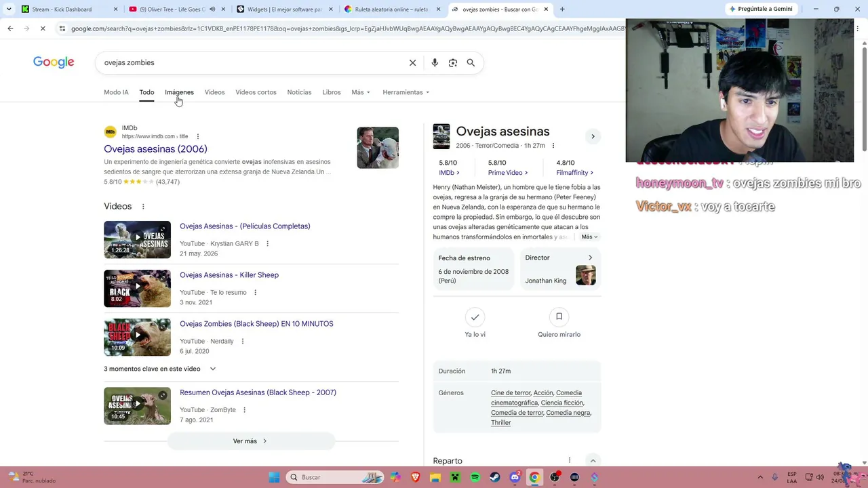Open Spotify from the taskbar

(x=475, y=477)
